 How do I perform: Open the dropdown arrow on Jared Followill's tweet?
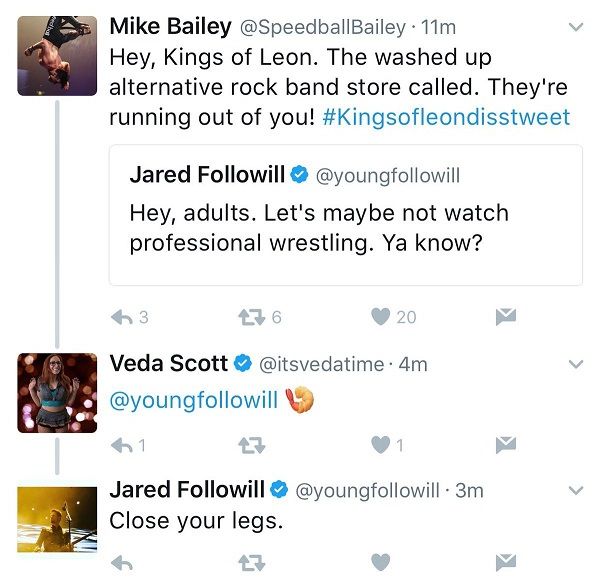click(x=575, y=490)
